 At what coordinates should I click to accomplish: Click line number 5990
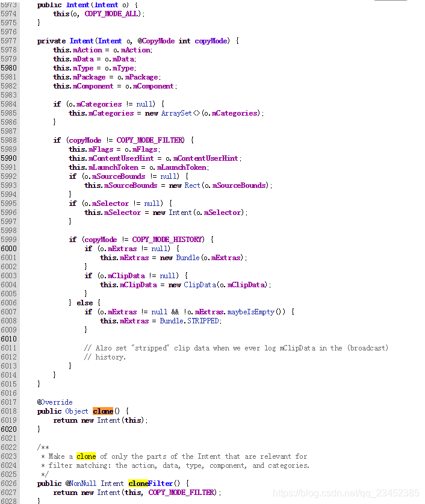coord(8,158)
